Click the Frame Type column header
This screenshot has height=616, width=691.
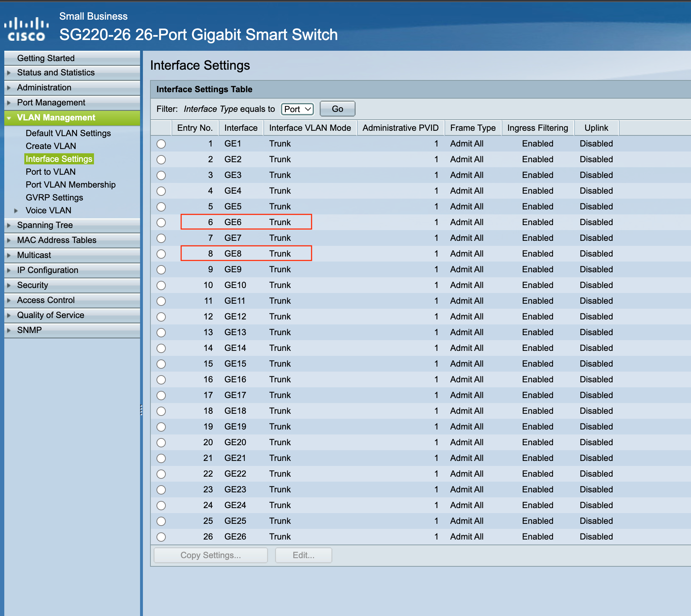(x=473, y=128)
